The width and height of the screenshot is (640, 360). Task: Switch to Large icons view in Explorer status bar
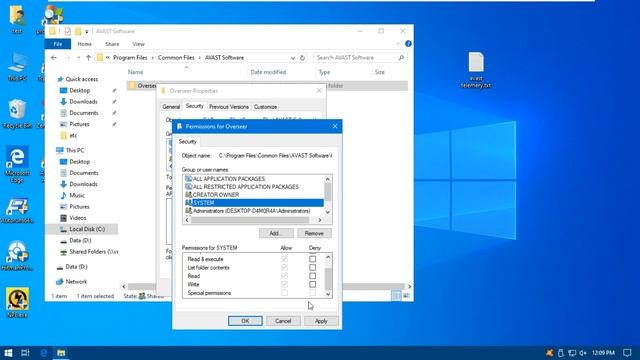pyautogui.click(x=407, y=296)
